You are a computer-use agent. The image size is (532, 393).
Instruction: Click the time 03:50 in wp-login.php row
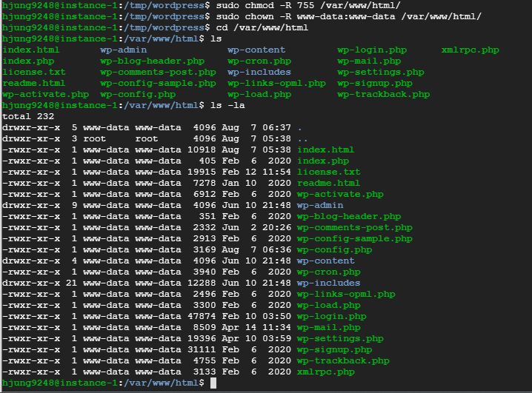tap(276, 317)
